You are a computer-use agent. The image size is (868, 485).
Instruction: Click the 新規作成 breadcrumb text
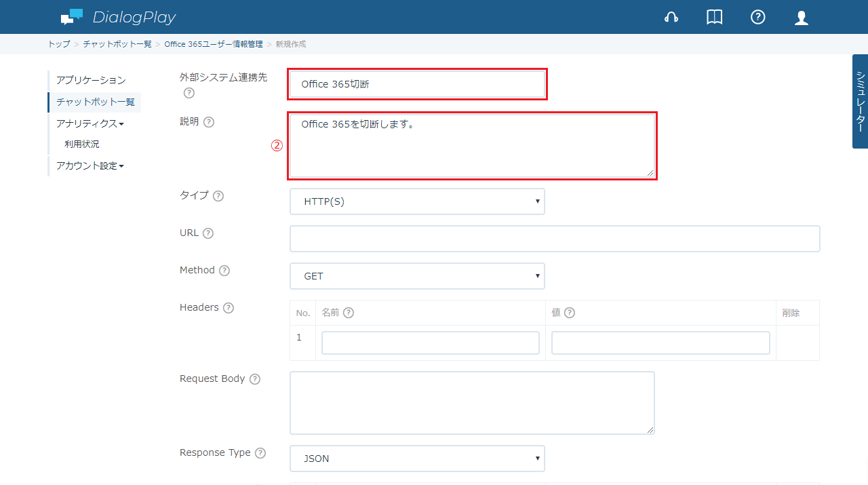[x=291, y=44]
